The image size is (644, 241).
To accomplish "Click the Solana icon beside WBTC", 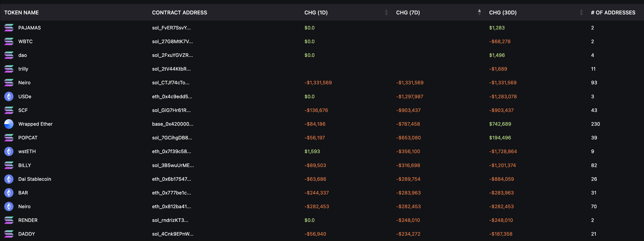I will (x=9, y=42).
